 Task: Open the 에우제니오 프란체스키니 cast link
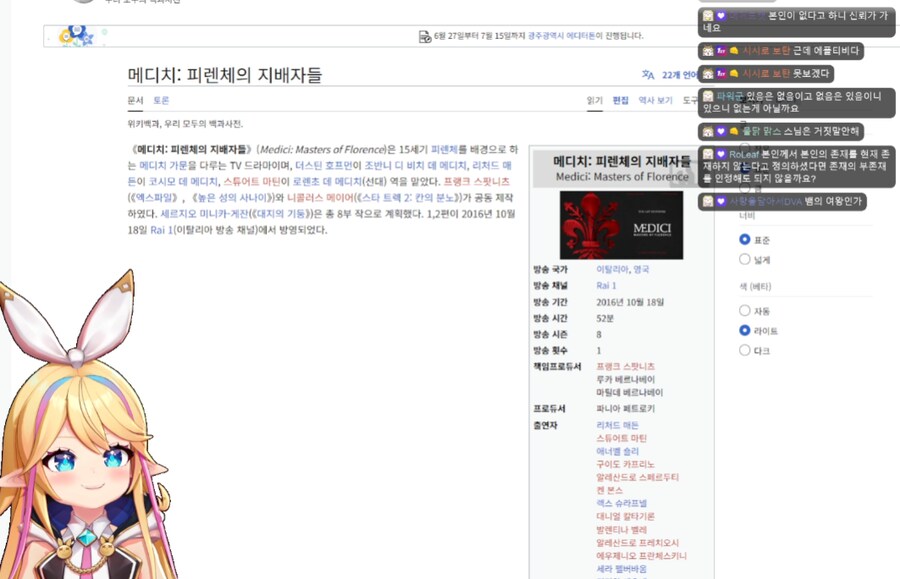[642, 555]
